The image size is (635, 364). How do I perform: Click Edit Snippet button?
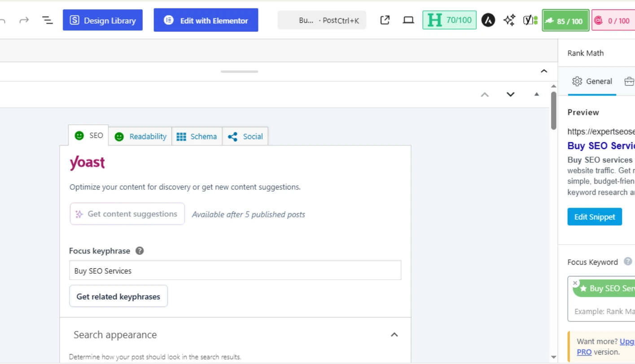point(595,217)
